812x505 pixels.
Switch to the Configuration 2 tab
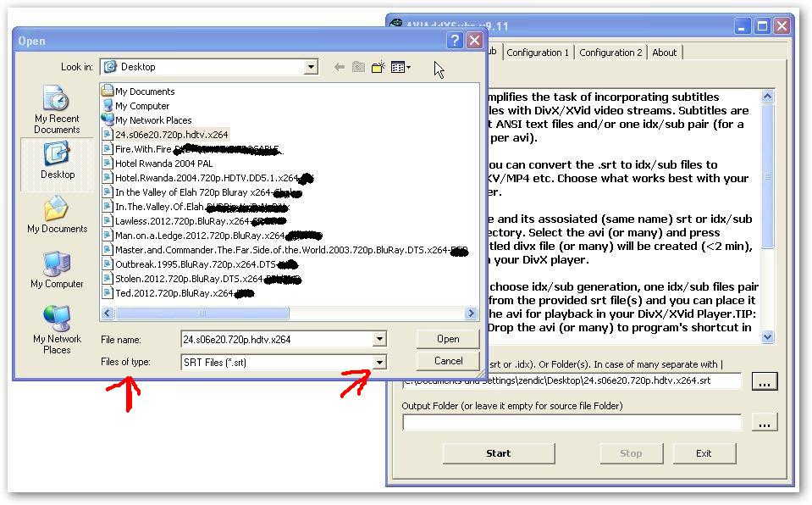point(610,53)
